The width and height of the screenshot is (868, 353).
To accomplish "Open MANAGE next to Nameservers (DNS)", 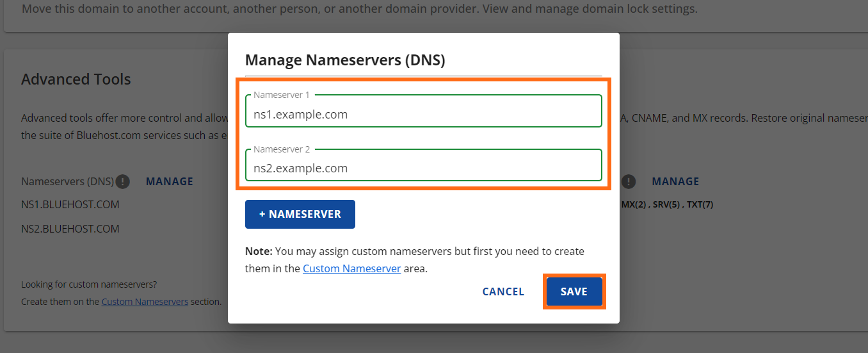I will (x=170, y=181).
